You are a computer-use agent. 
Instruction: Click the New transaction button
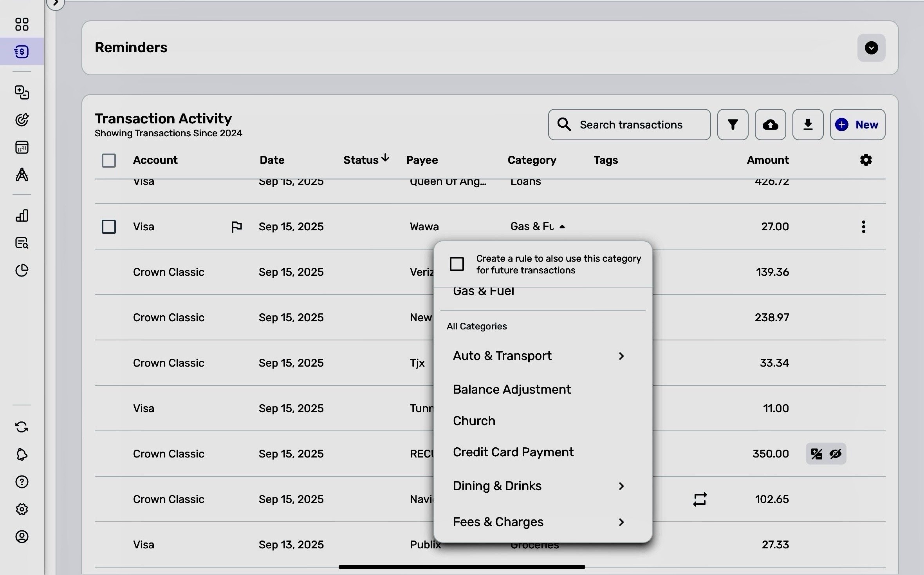(857, 125)
